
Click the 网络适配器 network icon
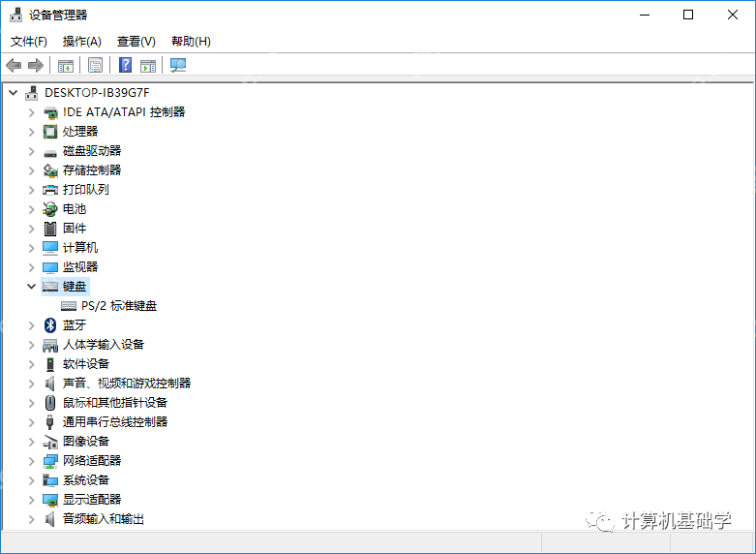coord(50,461)
